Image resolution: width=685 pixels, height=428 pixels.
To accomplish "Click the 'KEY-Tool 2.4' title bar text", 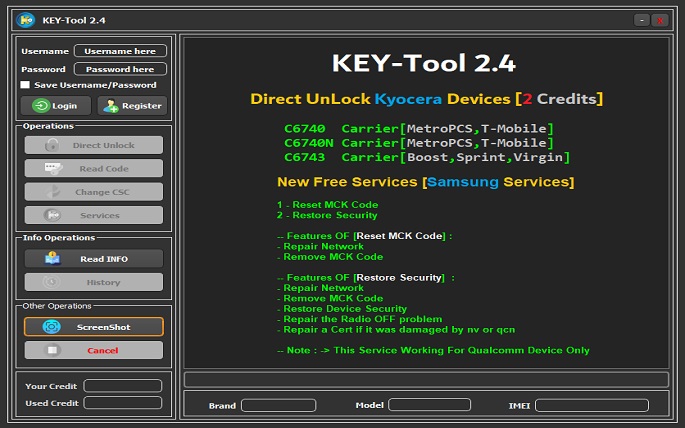I will (x=74, y=20).
